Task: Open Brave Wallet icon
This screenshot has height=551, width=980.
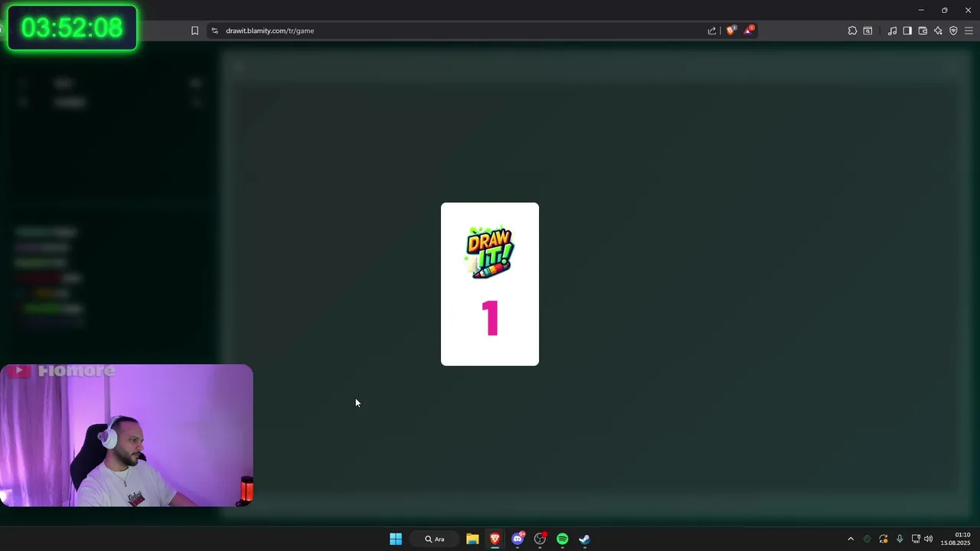Action: (x=923, y=31)
